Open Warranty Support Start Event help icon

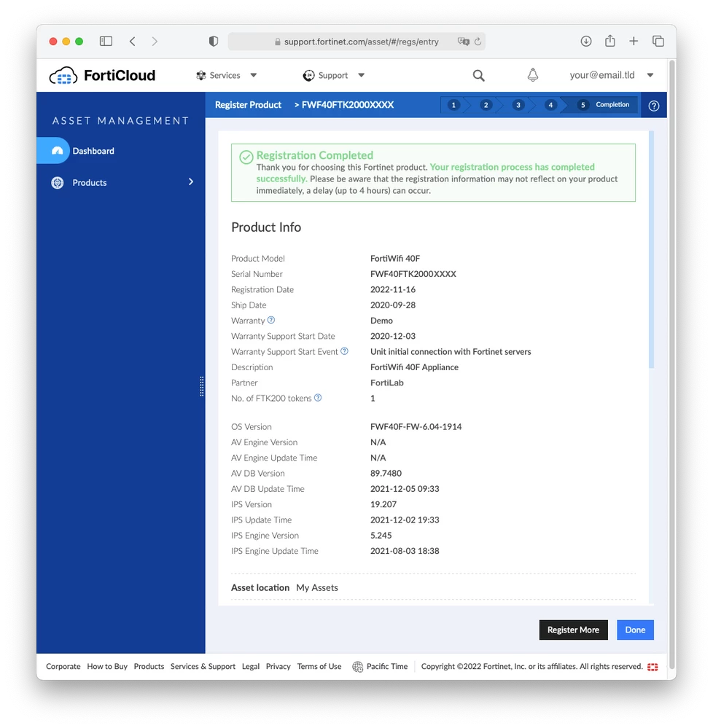344,351
